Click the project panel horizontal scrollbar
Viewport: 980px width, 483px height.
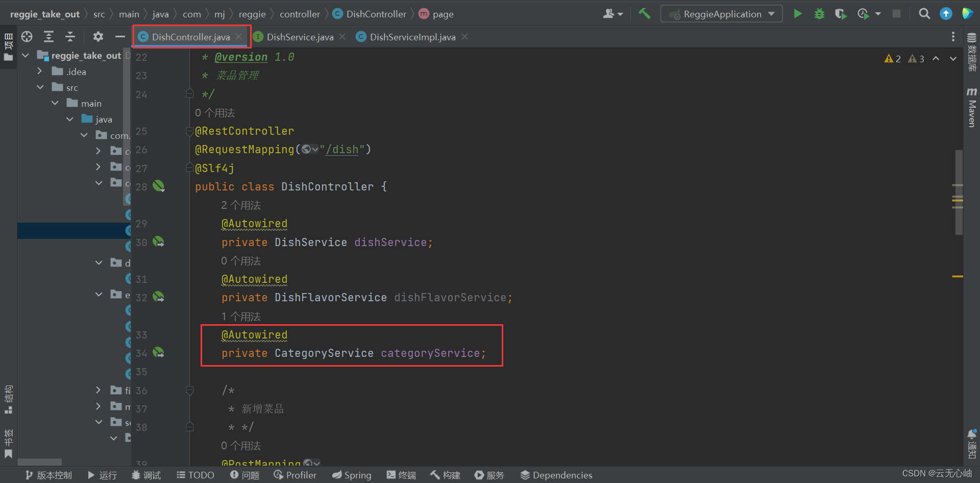pyautogui.click(x=40, y=462)
